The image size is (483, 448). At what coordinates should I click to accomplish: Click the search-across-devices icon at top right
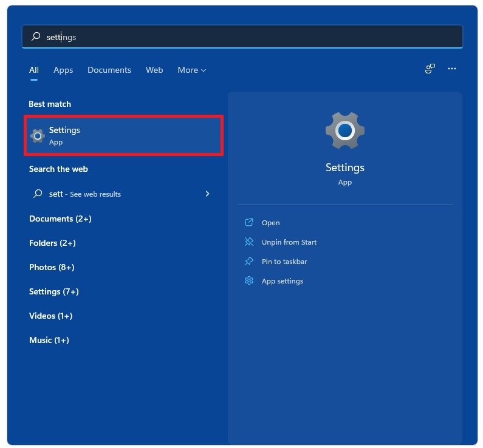[430, 69]
